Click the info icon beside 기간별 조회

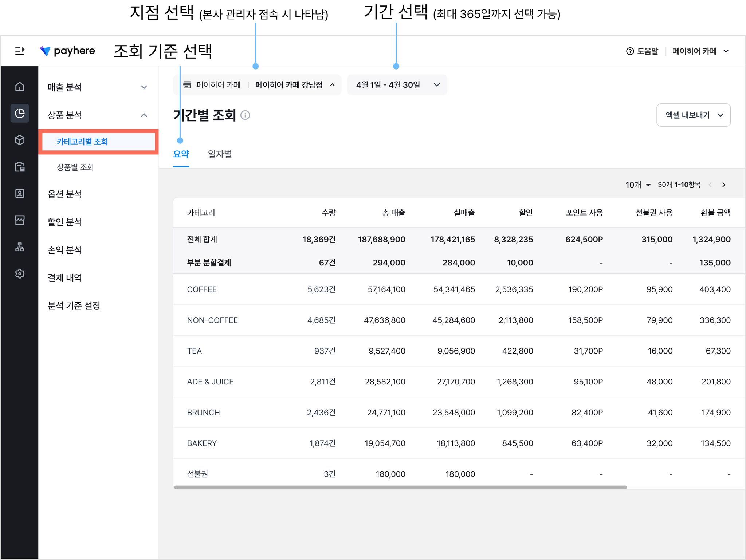click(245, 115)
